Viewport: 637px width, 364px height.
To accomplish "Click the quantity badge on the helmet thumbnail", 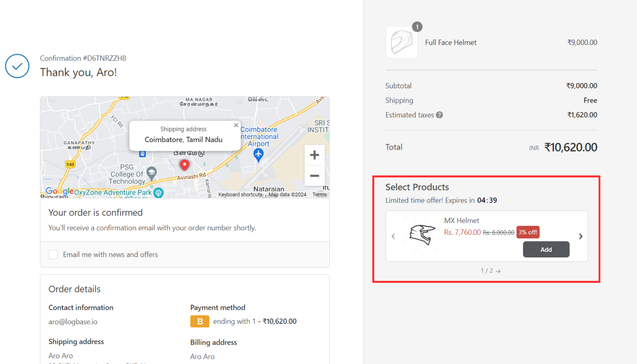I will pyautogui.click(x=417, y=27).
